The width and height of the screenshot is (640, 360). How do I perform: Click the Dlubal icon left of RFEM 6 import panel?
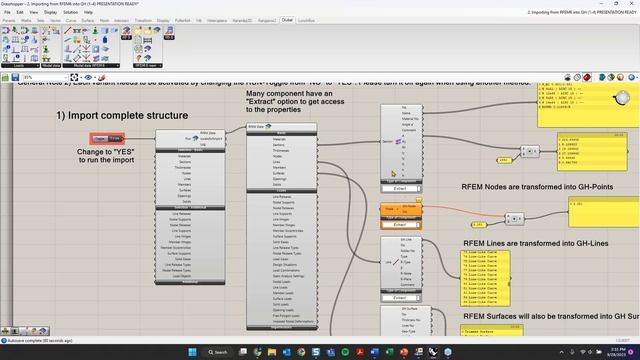point(127,30)
